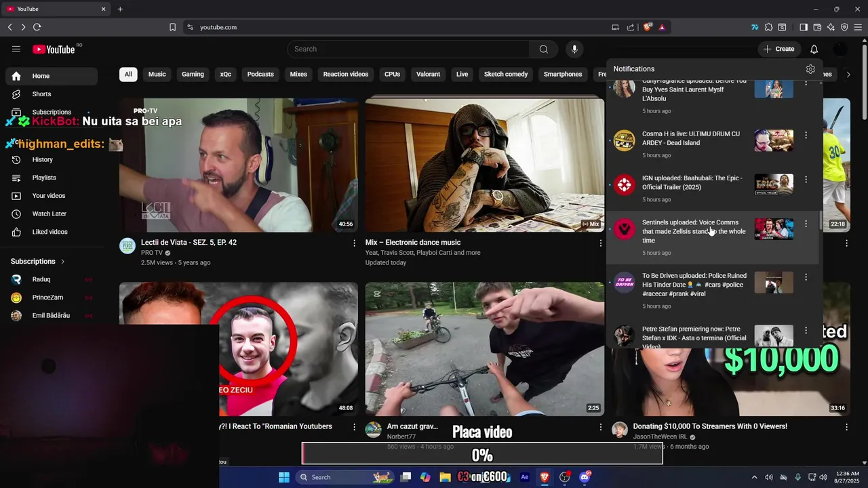Expand the Subscriptions section chevron
The height and width of the screenshot is (488, 868).
[63, 262]
